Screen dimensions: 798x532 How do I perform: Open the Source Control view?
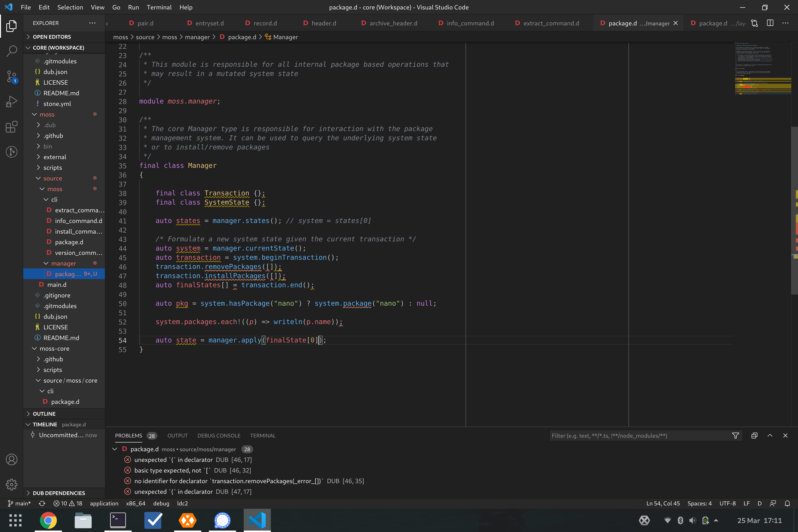tap(12, 77)
